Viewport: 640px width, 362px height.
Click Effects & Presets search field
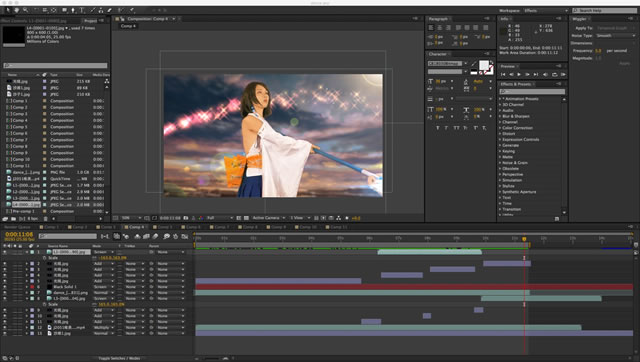point(532,91)
